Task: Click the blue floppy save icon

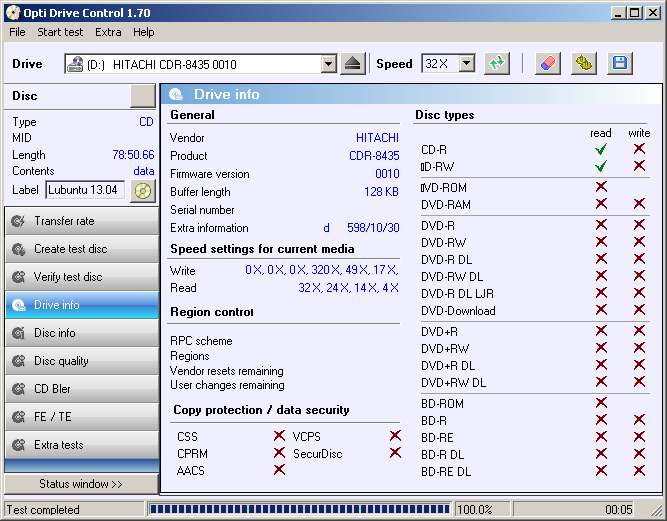Action: [620, 64]
